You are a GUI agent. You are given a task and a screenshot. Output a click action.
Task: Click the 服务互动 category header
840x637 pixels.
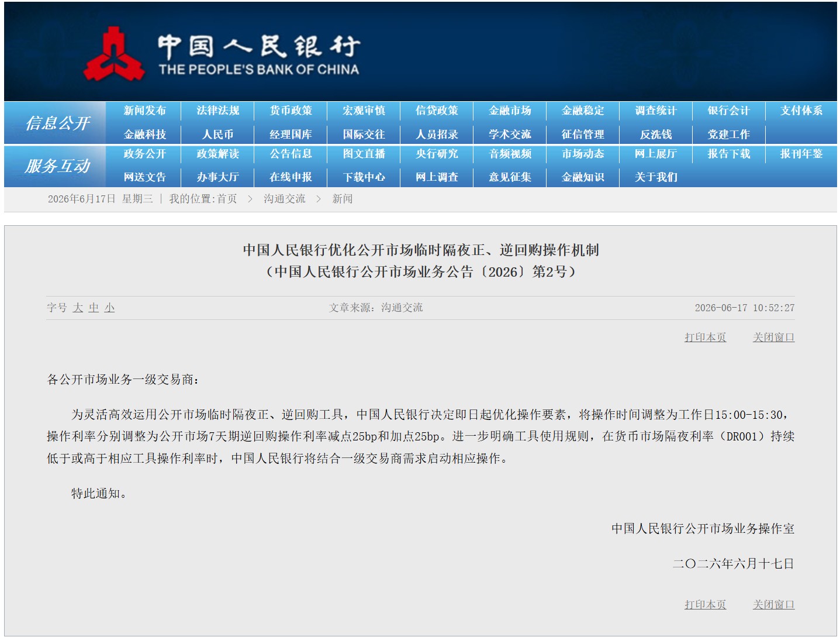[x=57, y=166]
